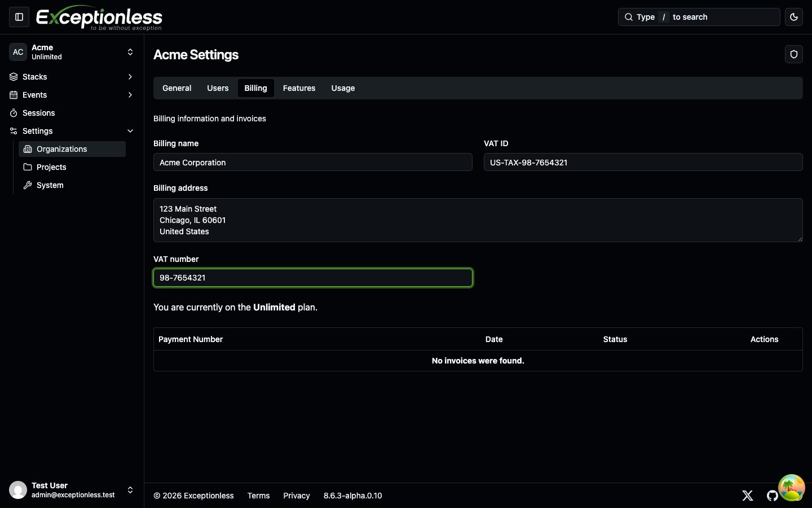The height and width of the screenshot is (508, 812).
Task: Click the Settings sliders icon
Action: point(14,131)
